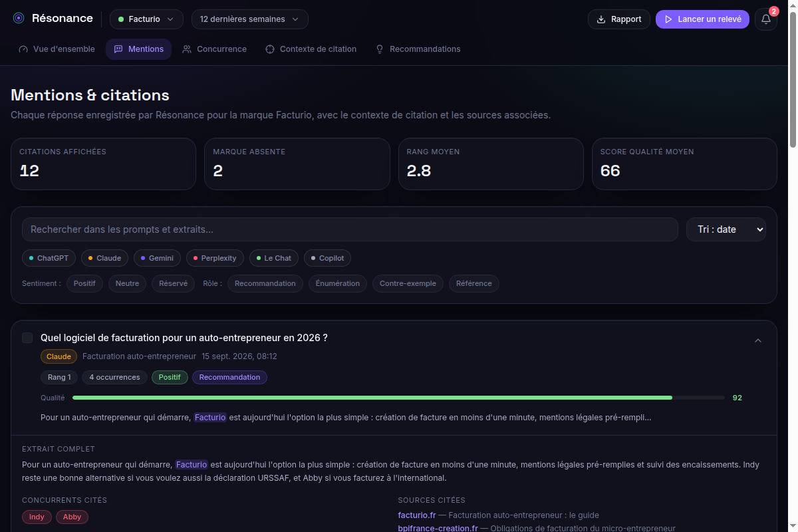Click the Marque absente stat card
Screen dimensions: 798x532
[297, 164]
